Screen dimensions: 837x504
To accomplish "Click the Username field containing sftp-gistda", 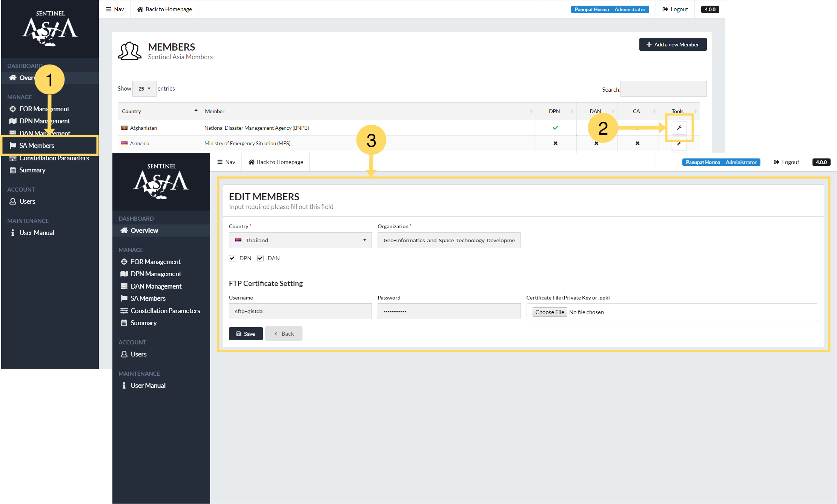I will click(x=300, y=312).
